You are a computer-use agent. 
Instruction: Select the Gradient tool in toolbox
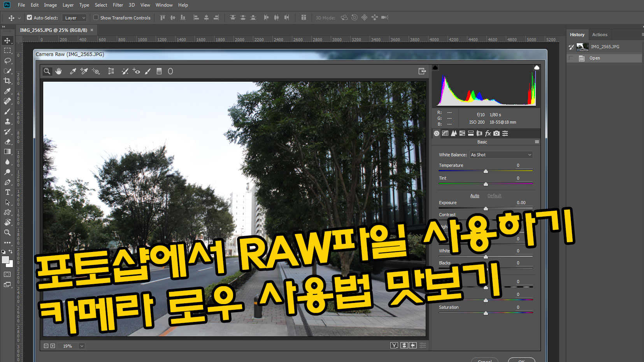tap(7, 152)
